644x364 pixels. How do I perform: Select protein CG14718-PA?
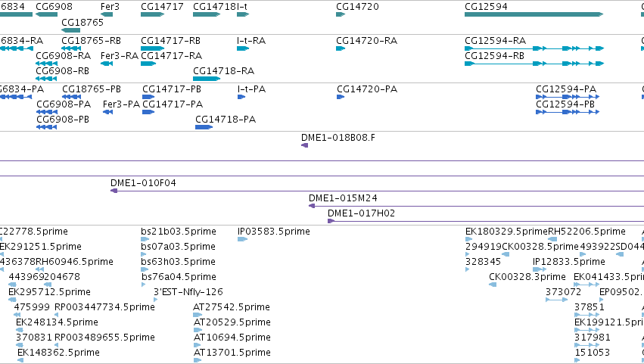coord(226,119)
